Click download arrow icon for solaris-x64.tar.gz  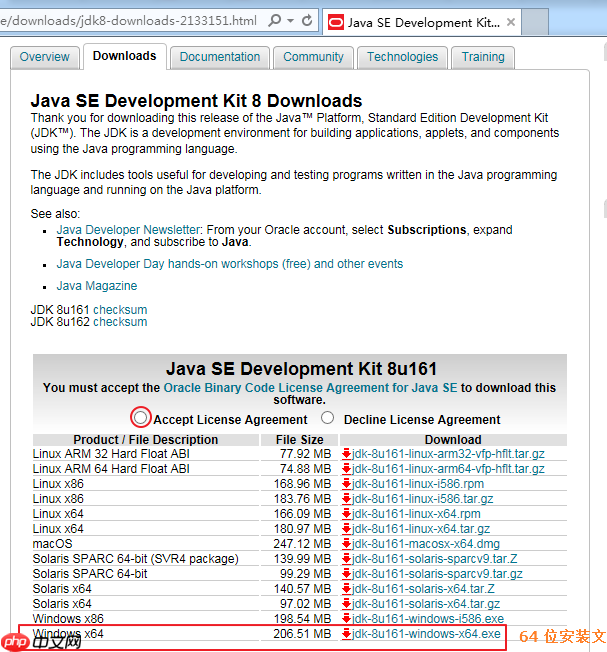346,604
